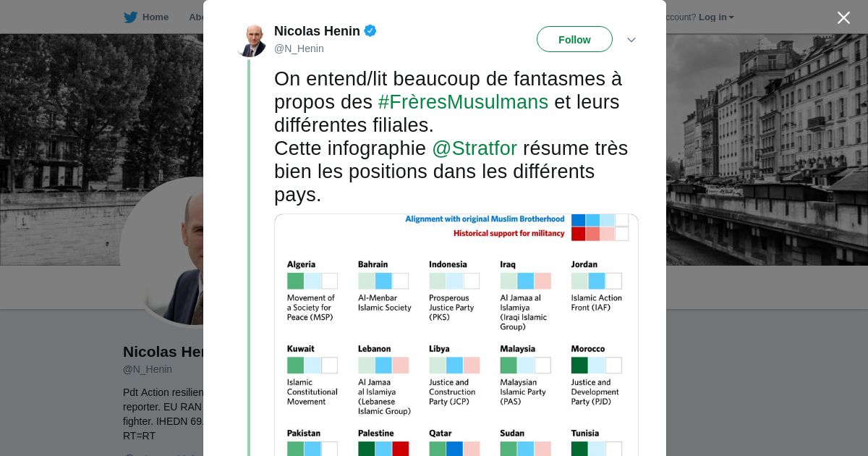Click the Algeria green square

click(x=295, y=281)
